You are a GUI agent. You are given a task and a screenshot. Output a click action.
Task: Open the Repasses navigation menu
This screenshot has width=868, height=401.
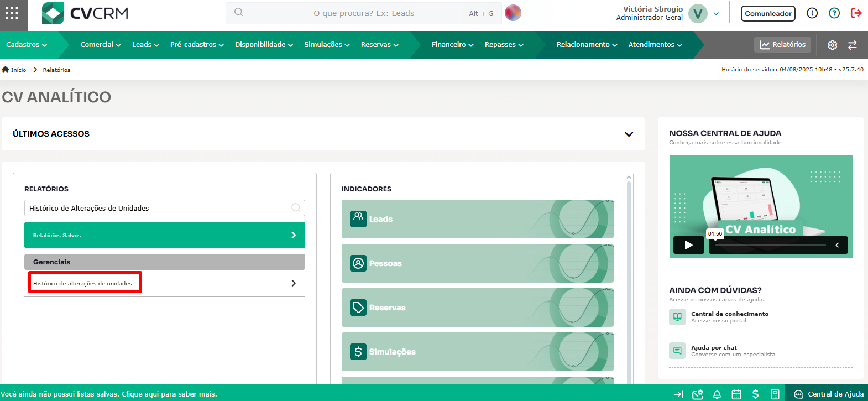pyautogui.click(x=504, y=45)
